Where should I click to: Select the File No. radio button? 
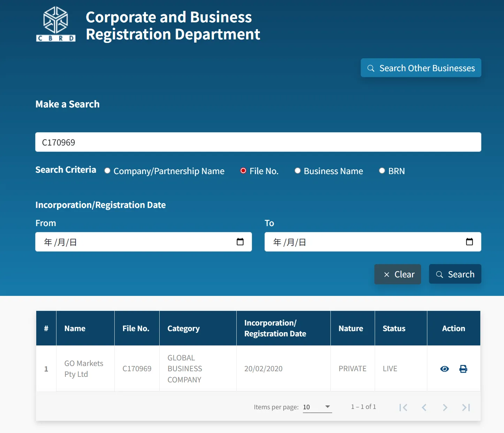[x=243, y=171]
